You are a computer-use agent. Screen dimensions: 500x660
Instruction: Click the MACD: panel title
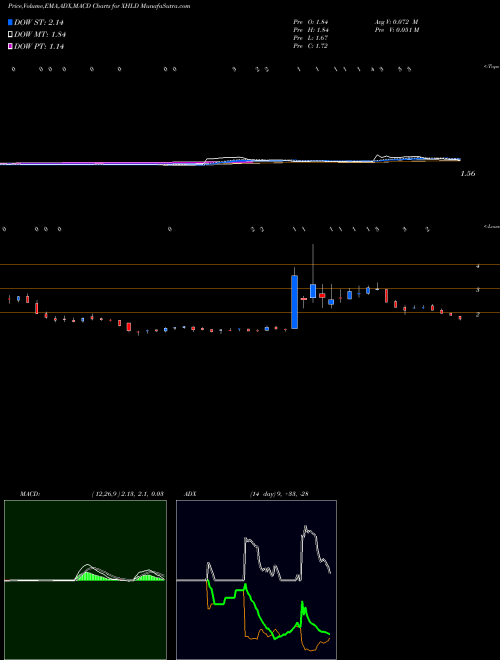point(29,494)
